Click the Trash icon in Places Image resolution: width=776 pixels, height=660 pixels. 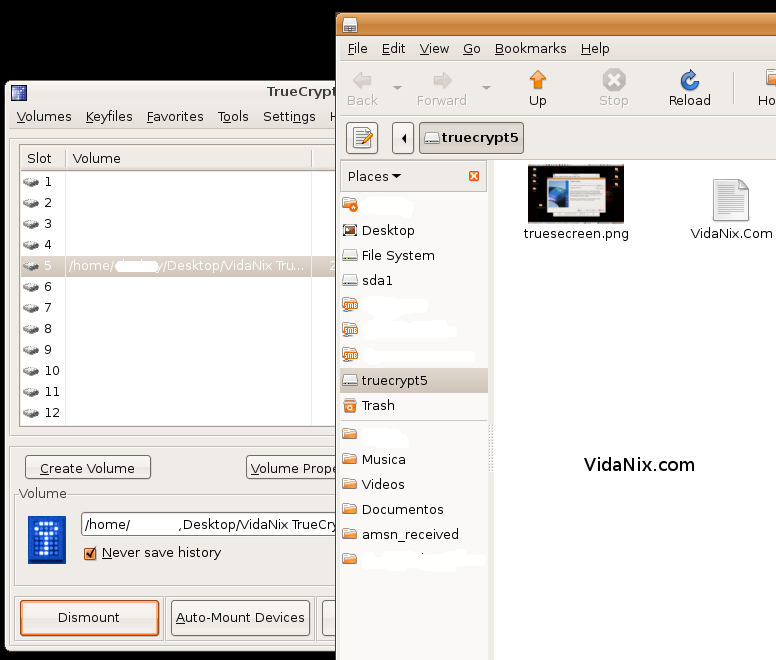pyautogui.click(x=350, y=406)
